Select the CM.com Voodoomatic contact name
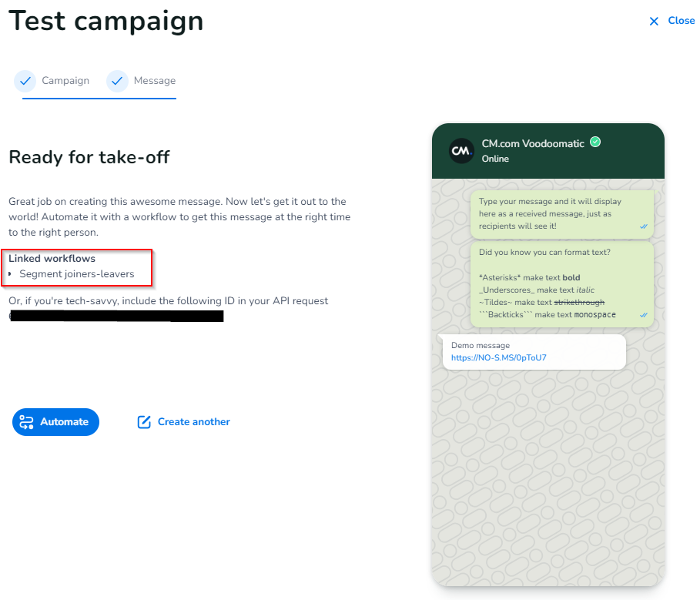This screenshot has height=600, width=700. click(532, 143)
